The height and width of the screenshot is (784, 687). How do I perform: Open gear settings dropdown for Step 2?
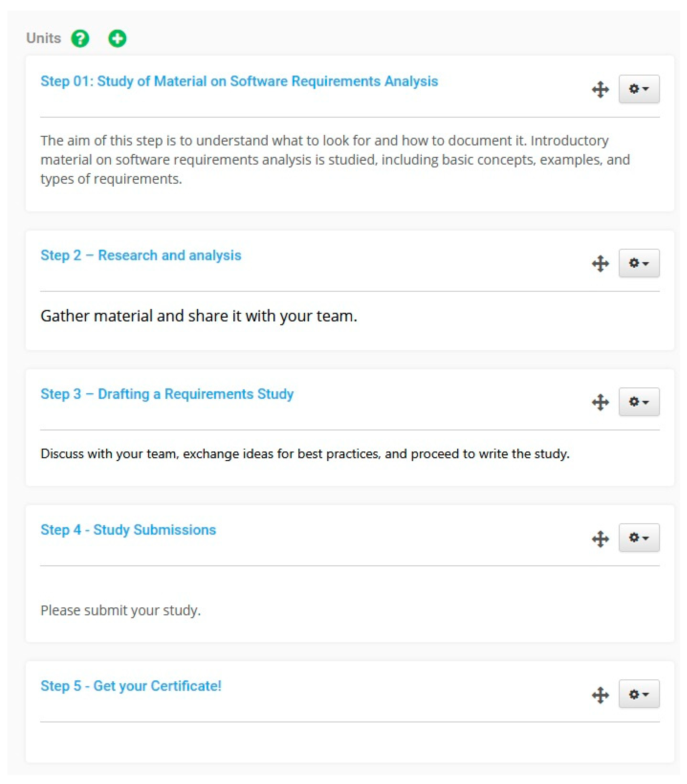[639, 263]
